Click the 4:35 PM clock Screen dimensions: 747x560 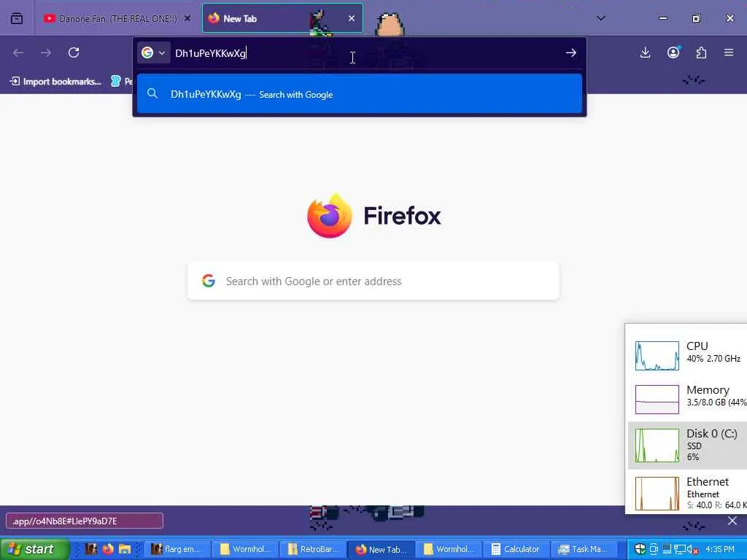tap(720, 549)
